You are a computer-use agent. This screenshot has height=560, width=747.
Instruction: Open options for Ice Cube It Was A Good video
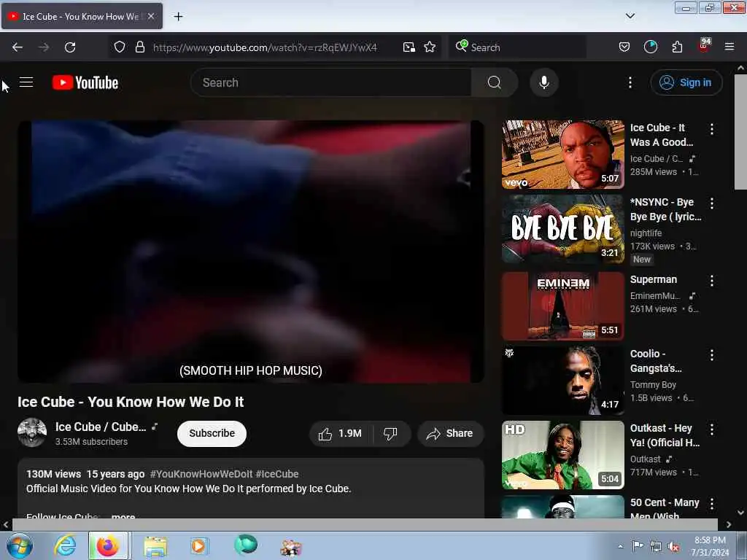[712, 129]
